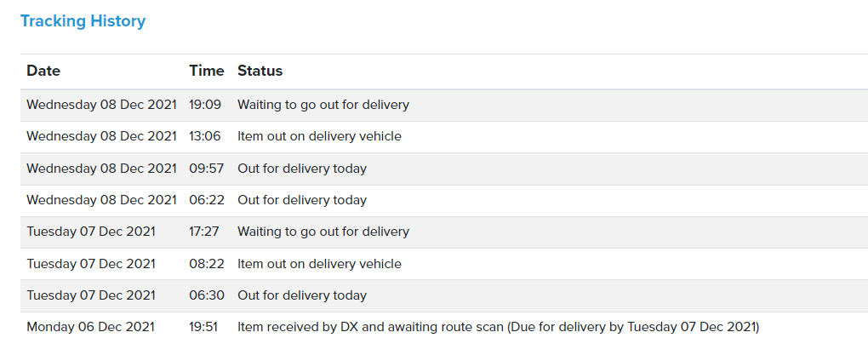868x355 pixels.
Task: Click the Date column header
Action: (43, 71)
